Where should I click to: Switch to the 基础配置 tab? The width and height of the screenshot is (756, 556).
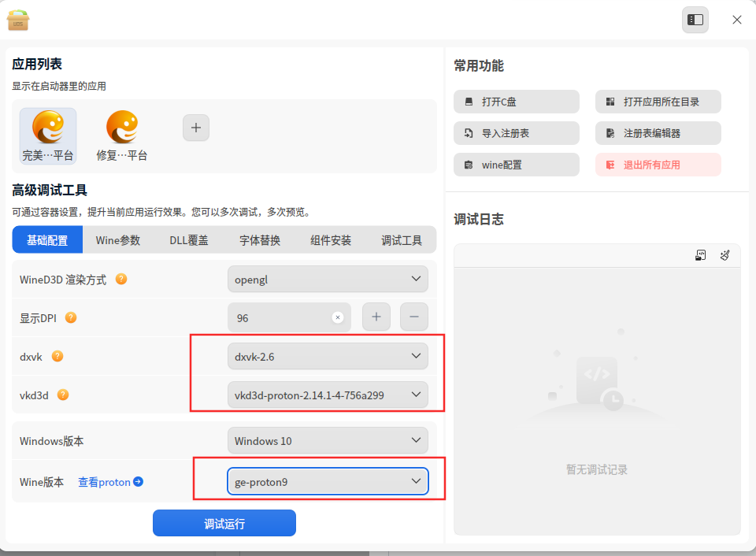(x=47, y=239)
